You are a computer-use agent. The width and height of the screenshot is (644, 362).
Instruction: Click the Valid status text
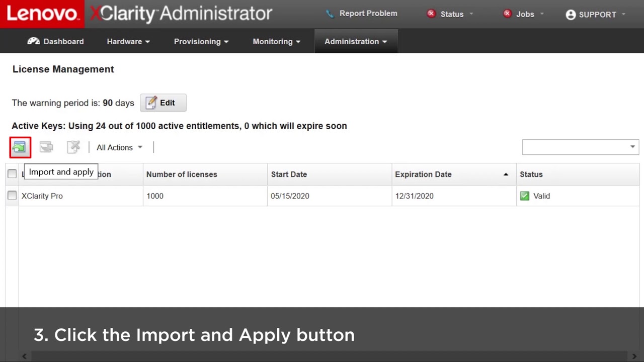pos(541,196)
